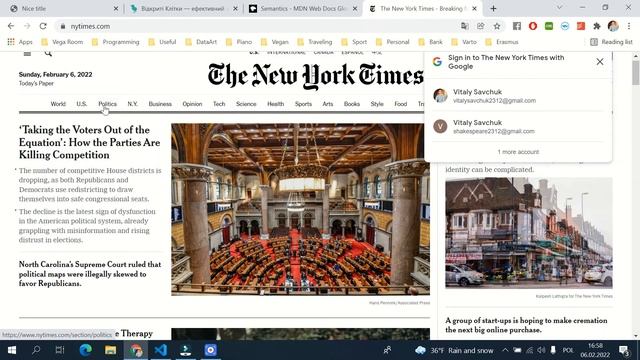Open the Food section
This screenshot has height=360, width=640.
[400, 104]
